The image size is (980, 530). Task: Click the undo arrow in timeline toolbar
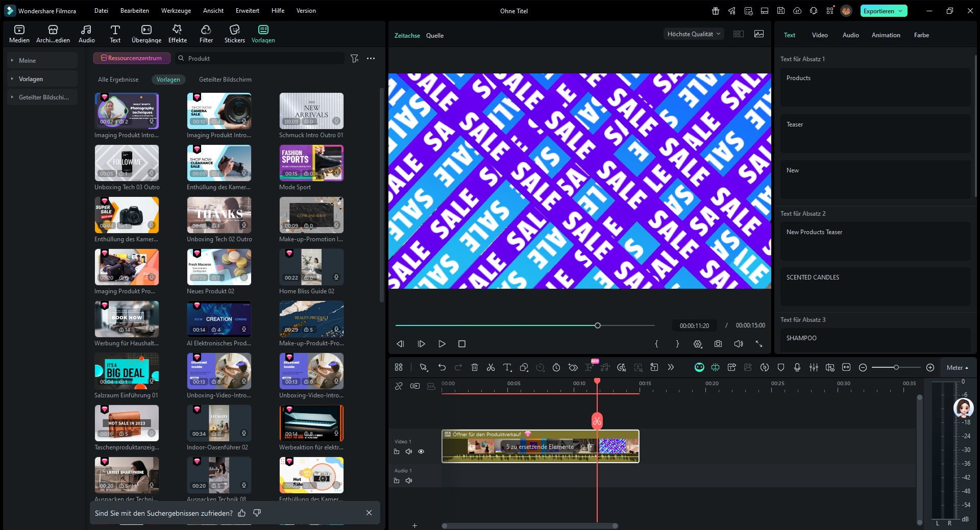[442, 367]
